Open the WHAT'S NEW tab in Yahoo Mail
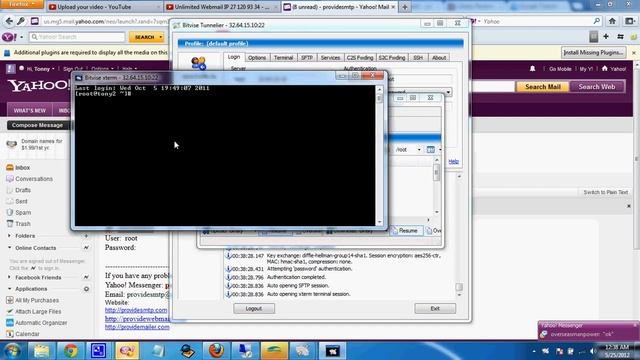 30,111
